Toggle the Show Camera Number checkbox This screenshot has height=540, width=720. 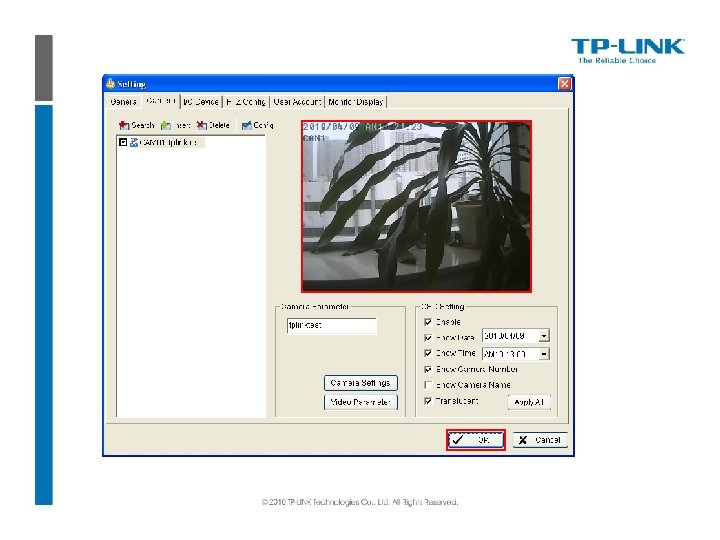coord(428,369)
